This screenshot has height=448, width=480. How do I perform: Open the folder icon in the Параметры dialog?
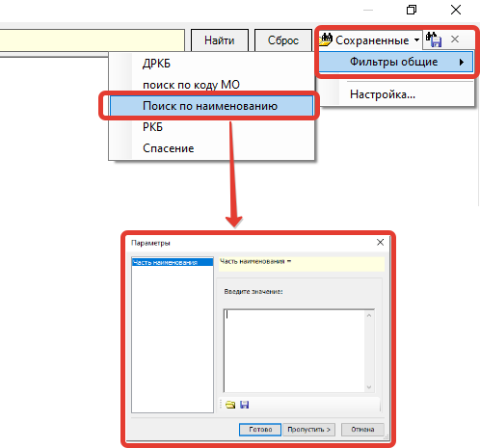230,405
